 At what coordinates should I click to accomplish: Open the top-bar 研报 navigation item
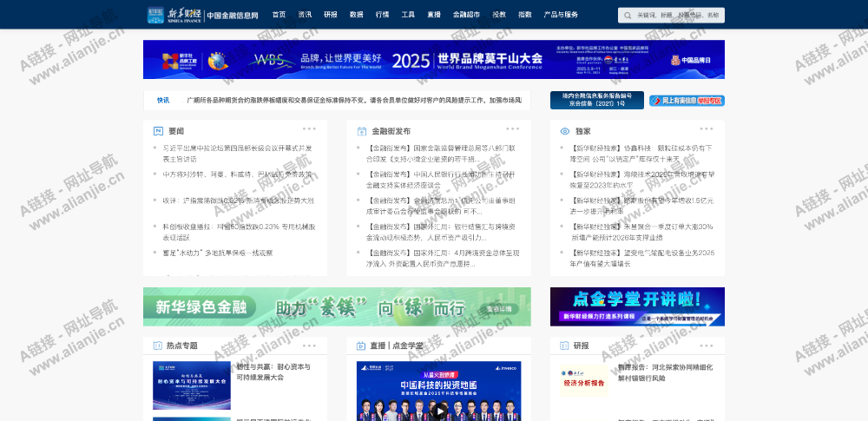331,15
